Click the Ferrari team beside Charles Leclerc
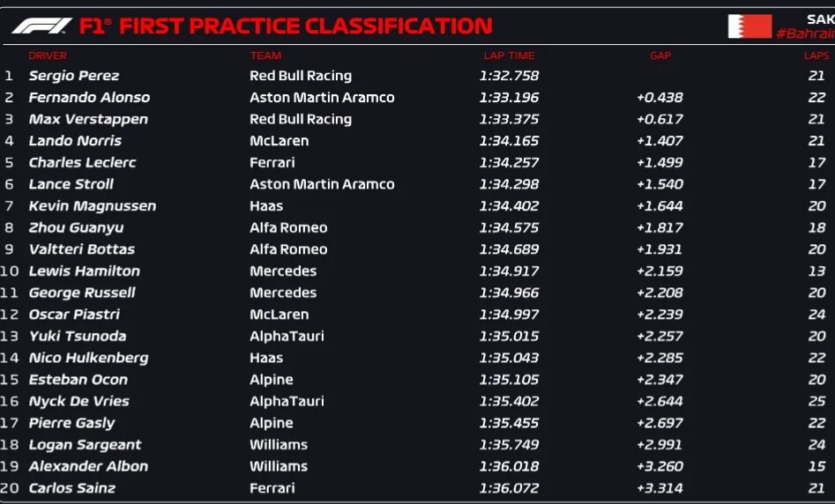835x504 pixels. coord(272,163)
